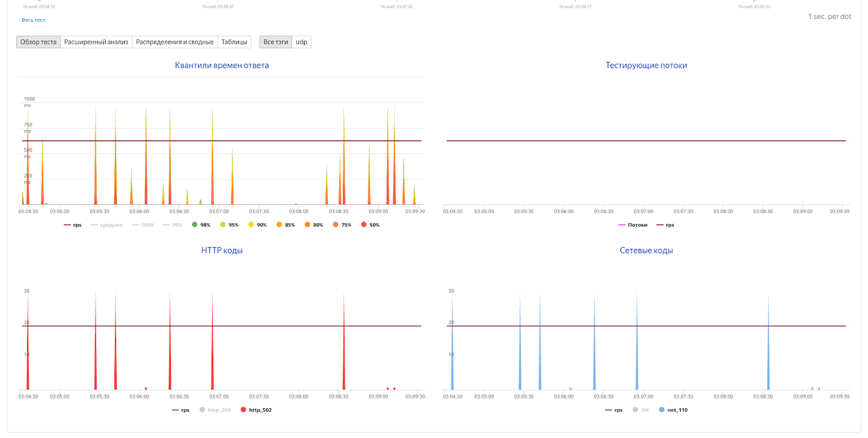The width and height of the screenshot is (868, 438).
Task: Toggle the 75% quantile legend item
Action: pos(342,225)
